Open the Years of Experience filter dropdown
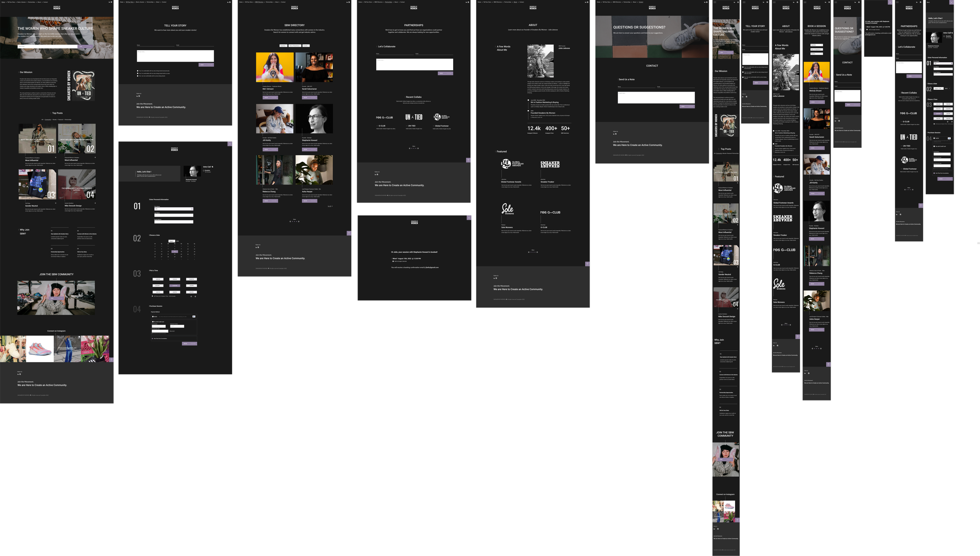 [295, 46]
